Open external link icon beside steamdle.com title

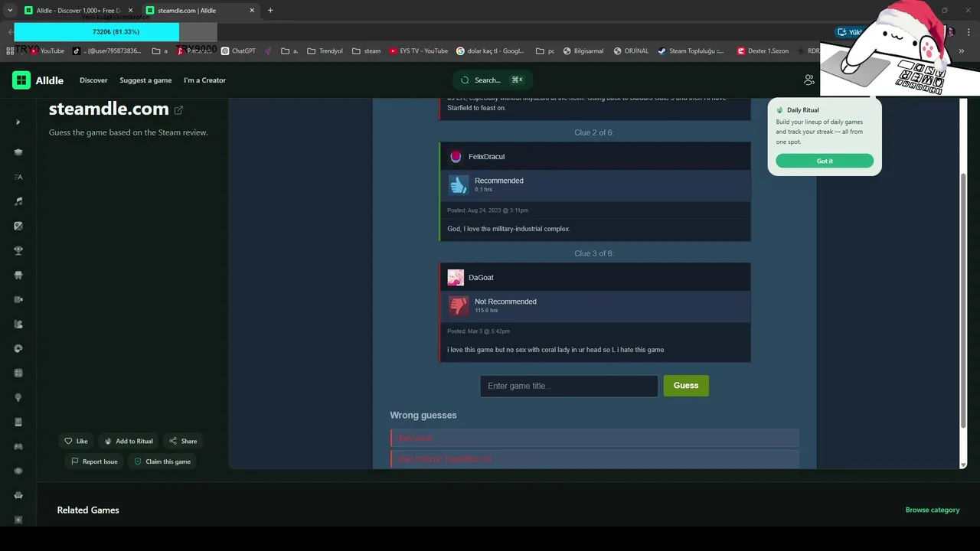178,109
